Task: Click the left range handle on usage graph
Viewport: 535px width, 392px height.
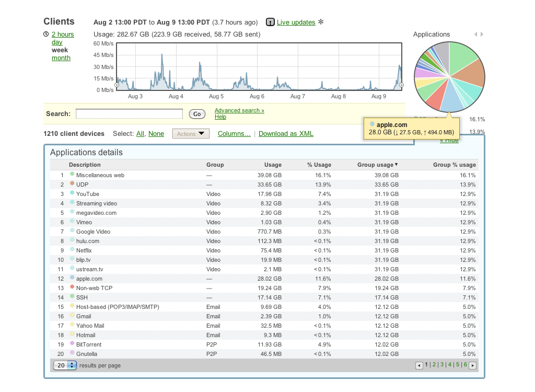Action: pyautogui.click(x=117, y=85)
